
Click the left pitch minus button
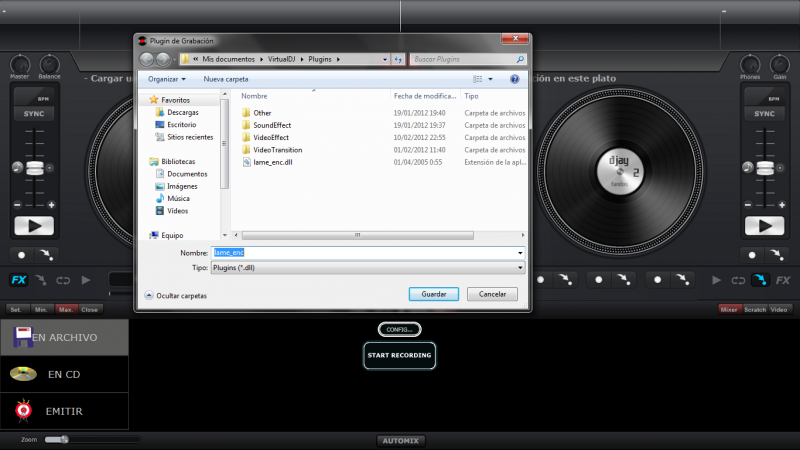[17, 205]
